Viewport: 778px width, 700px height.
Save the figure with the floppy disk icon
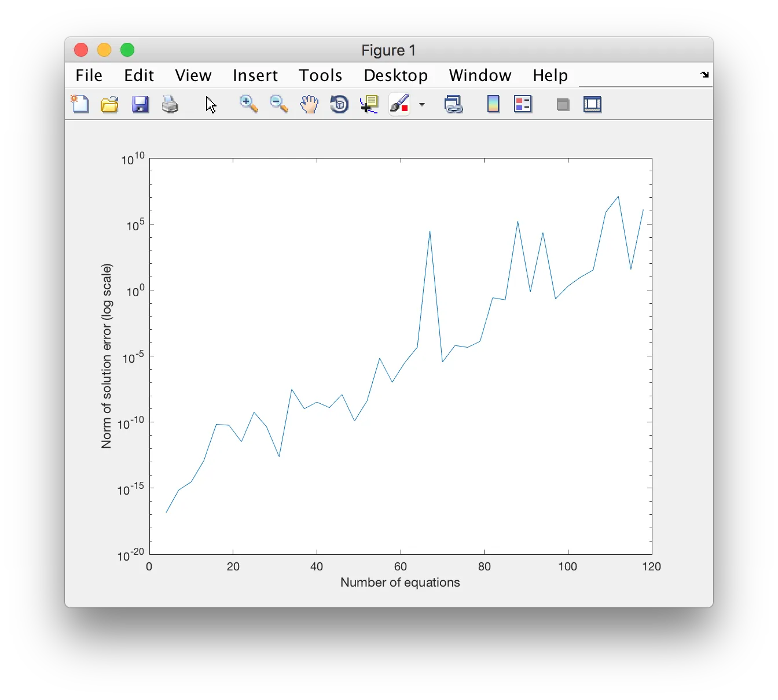click(140, 105)
